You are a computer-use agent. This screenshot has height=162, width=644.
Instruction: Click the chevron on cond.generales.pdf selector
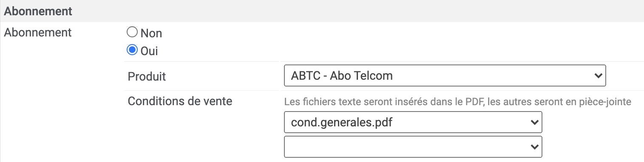pos(534,122)
